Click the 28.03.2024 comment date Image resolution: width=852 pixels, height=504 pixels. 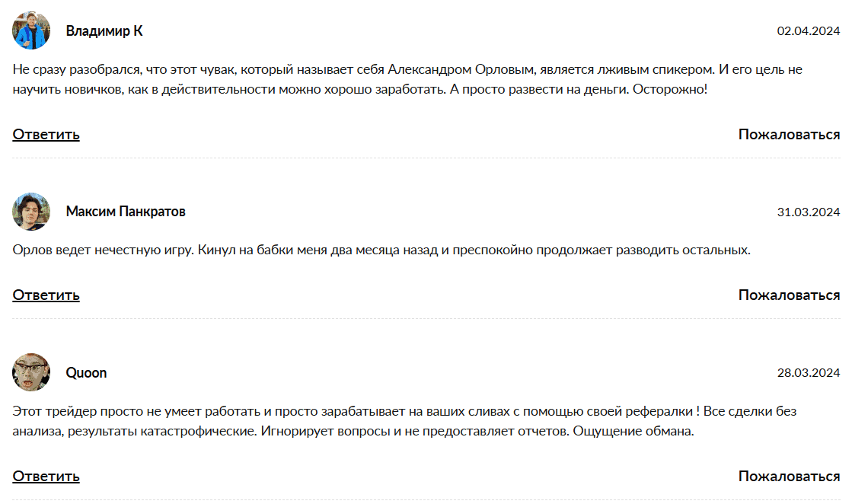point(808,373)
